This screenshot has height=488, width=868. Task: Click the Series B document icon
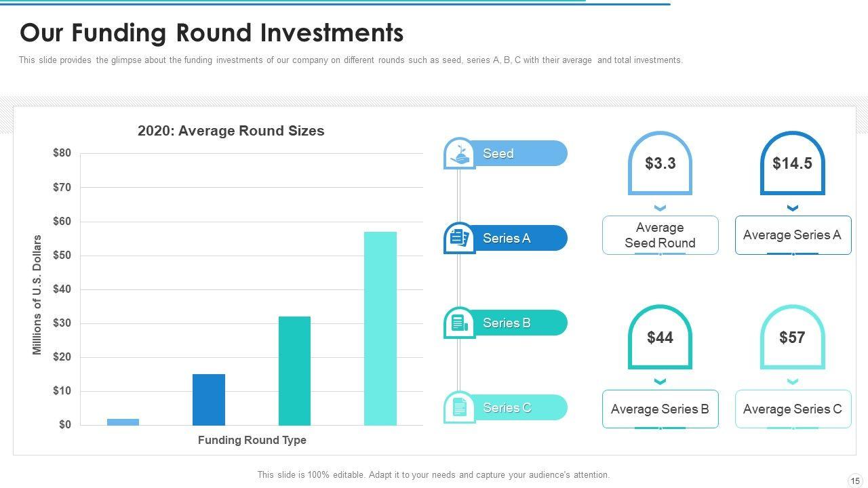coord(460,323)
